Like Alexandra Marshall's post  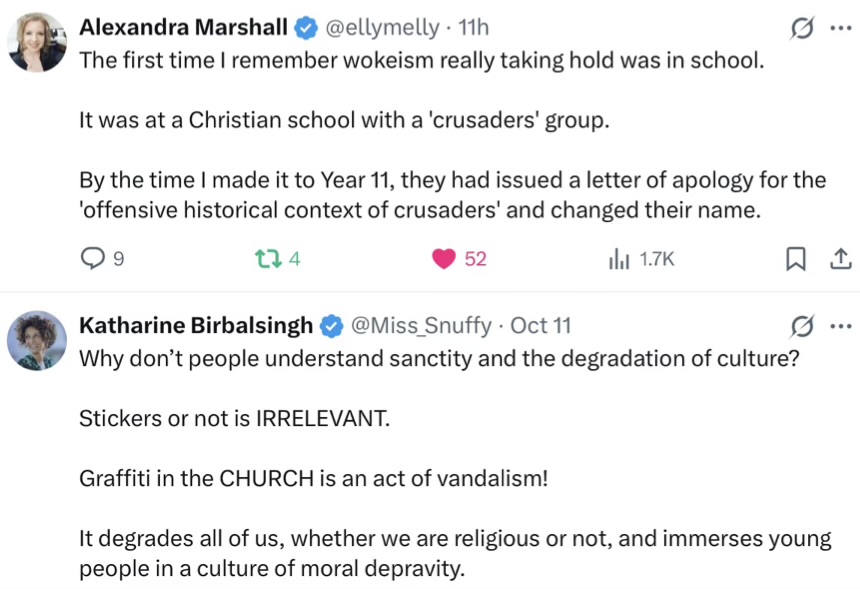[x=443, y=259]
